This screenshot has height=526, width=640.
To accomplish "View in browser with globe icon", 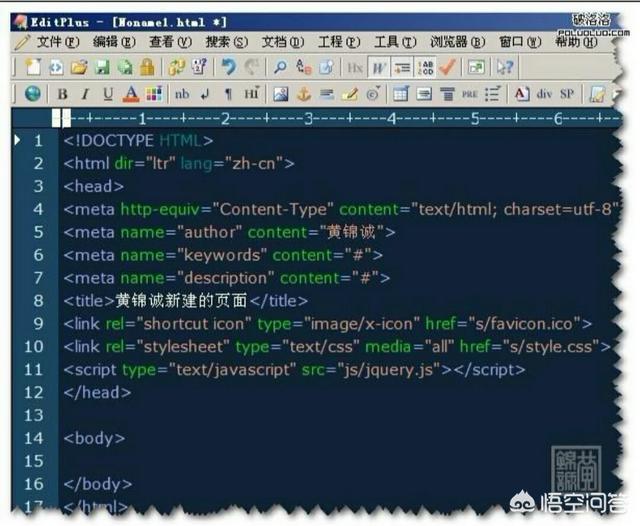I will (33, 94).
